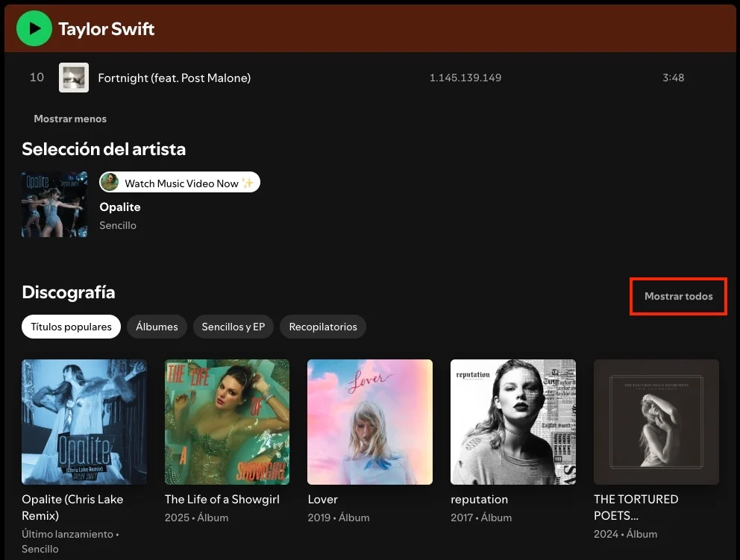Image resolution: width=740 pixels, height=560 pixels.
Task: Open the 'reputation' album cover
Action: coord(512,421)
